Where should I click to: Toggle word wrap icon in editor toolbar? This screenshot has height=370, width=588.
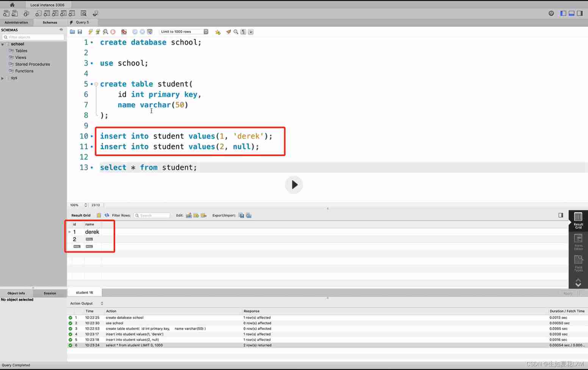pos(251,32)
